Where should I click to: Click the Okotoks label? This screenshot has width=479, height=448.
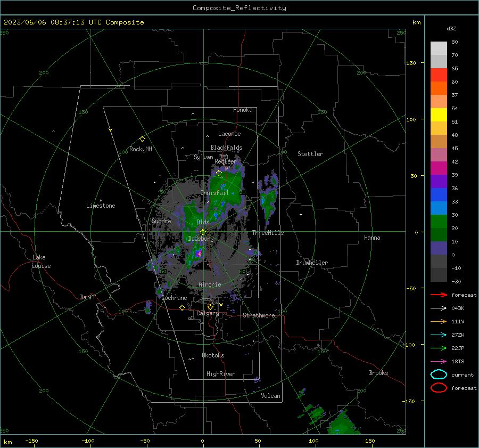click(213, 355)
